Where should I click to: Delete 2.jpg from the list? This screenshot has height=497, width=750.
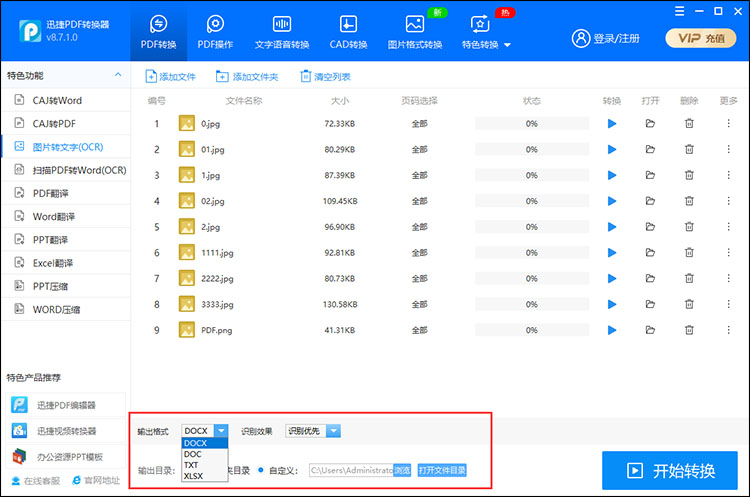(689, 227)
